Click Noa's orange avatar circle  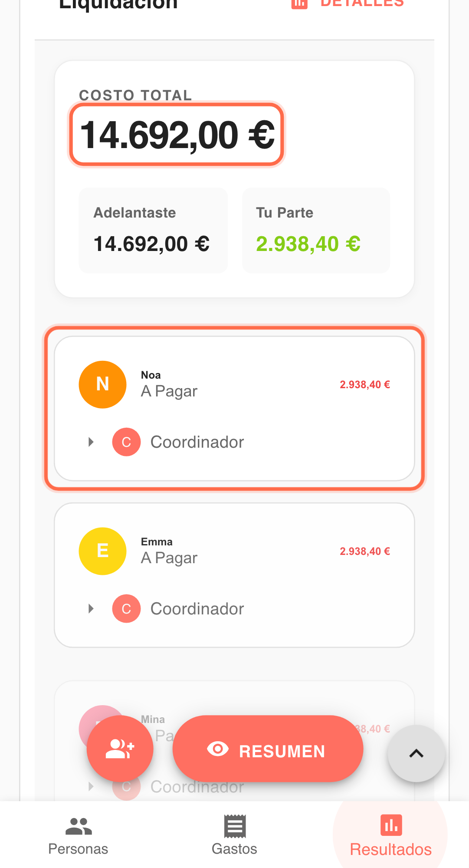pos(102,384)
